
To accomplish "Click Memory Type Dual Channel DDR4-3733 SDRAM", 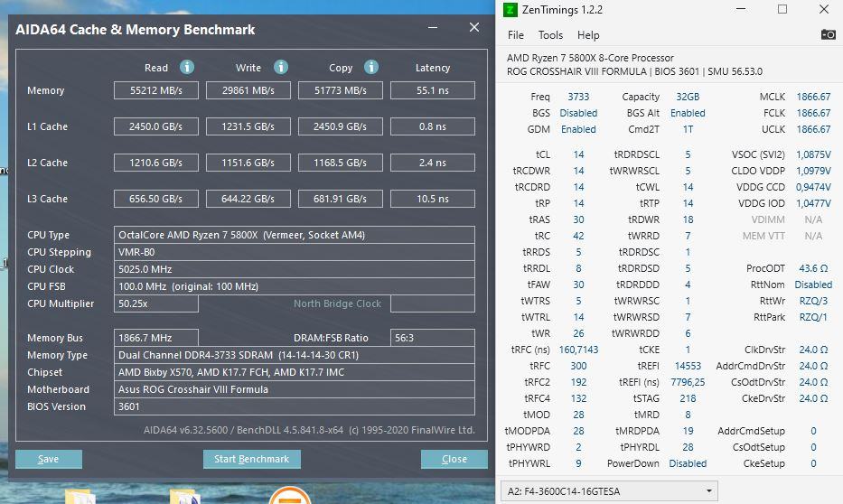I will [294, 355].
